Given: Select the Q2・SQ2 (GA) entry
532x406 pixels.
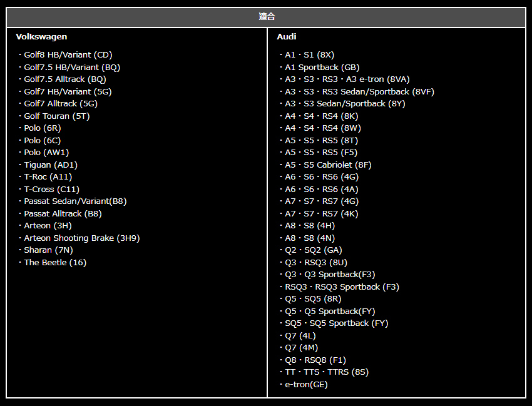Looking at the screenshot, I should coord(314,250).
